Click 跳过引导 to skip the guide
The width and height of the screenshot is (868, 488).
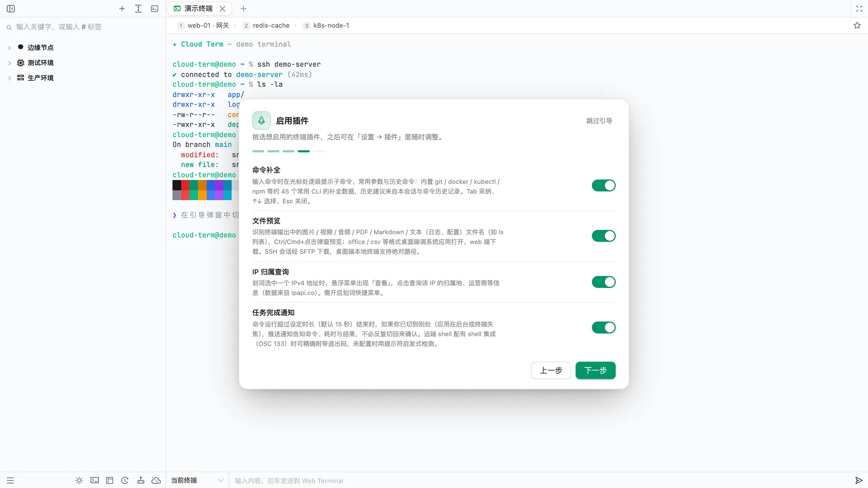point(599,121)
